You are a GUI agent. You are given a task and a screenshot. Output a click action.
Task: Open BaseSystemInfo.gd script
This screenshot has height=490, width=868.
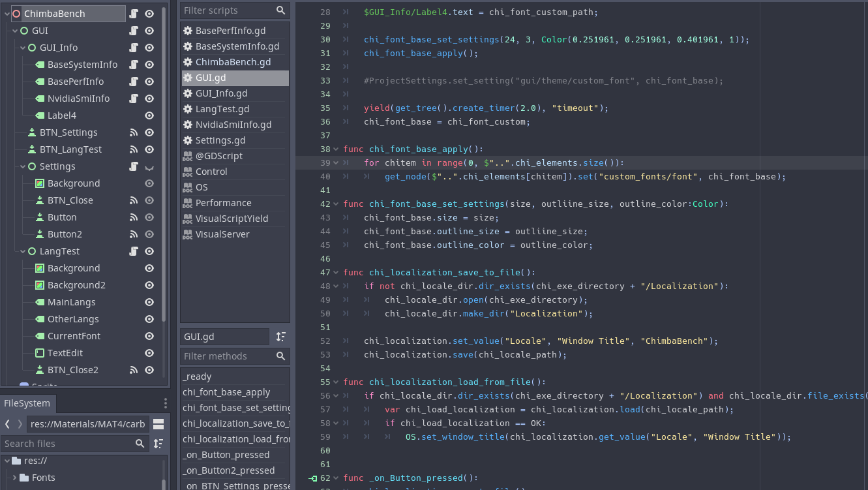pyautogui.click(x=235, y=46)
